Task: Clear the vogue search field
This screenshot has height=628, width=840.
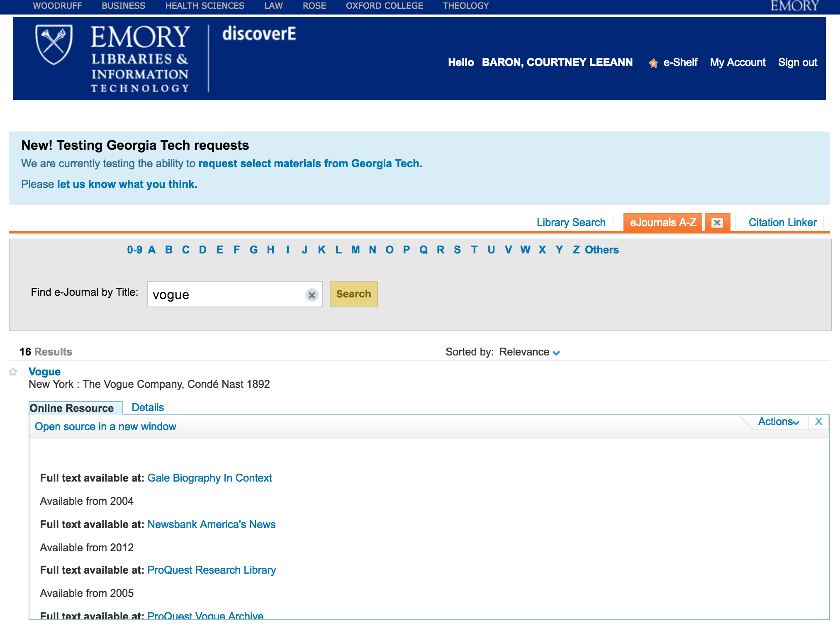Action: tap(312, 295)
